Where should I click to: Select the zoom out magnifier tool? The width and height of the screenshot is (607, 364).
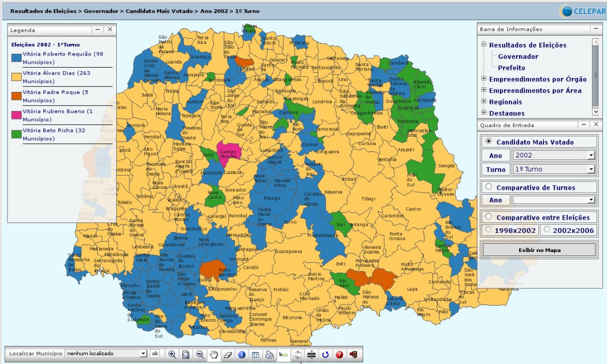pyautogui.click(x=200, y=354)
